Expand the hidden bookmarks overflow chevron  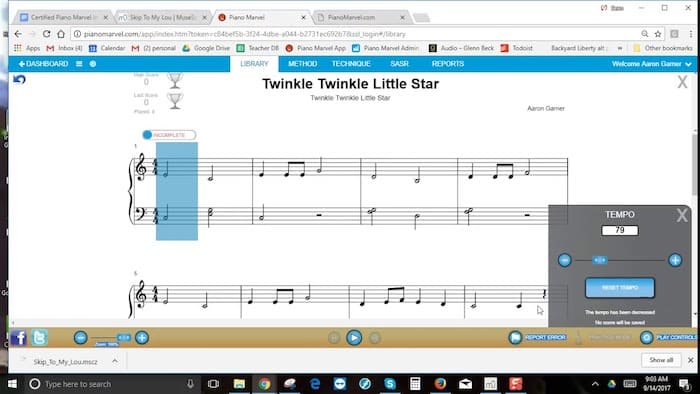620,48
